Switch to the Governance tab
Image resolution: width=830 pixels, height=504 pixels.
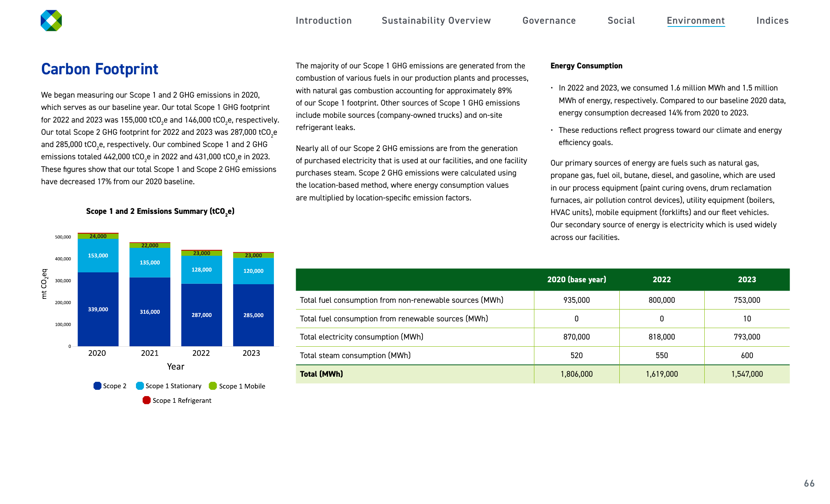[549, 21]
